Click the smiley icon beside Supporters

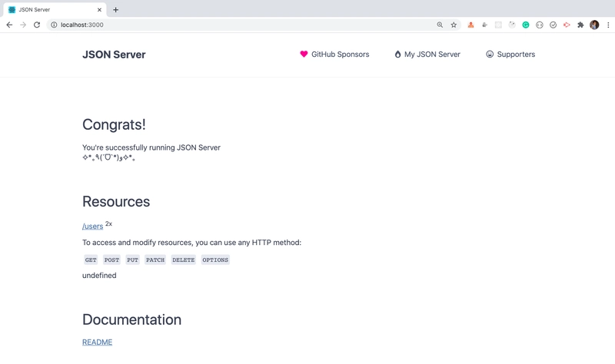click(490, 54)
